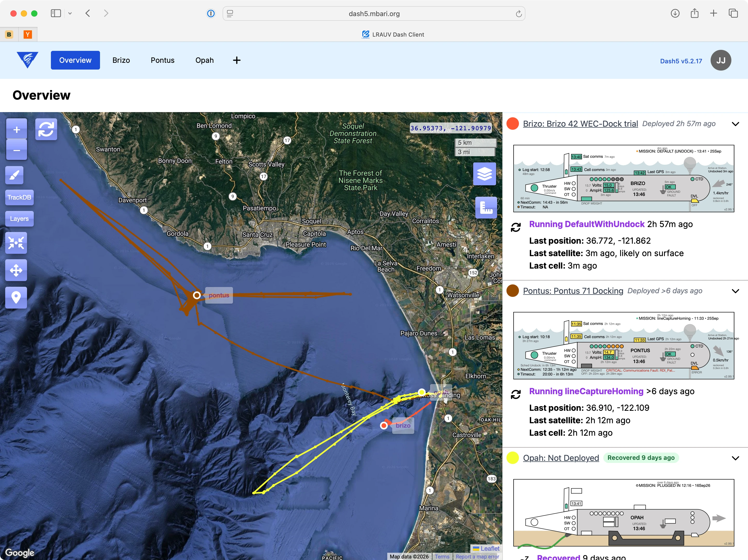Image resolution: width=748 pixels, height=560 pixels.
Task: Collapse the Pontus vehicle card chevron
Action: point(735,291)
